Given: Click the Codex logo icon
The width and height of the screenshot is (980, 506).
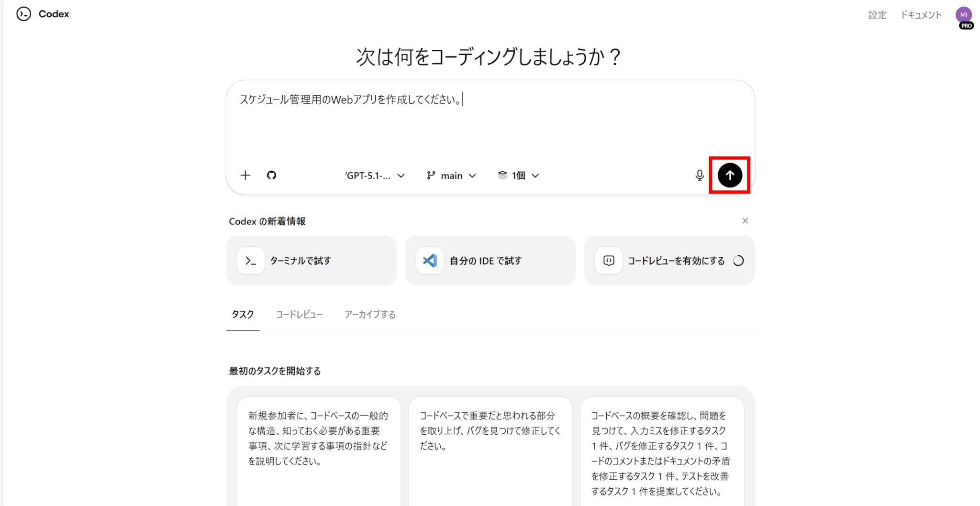Looking at the screenshot, I should [x=23, y=14].
